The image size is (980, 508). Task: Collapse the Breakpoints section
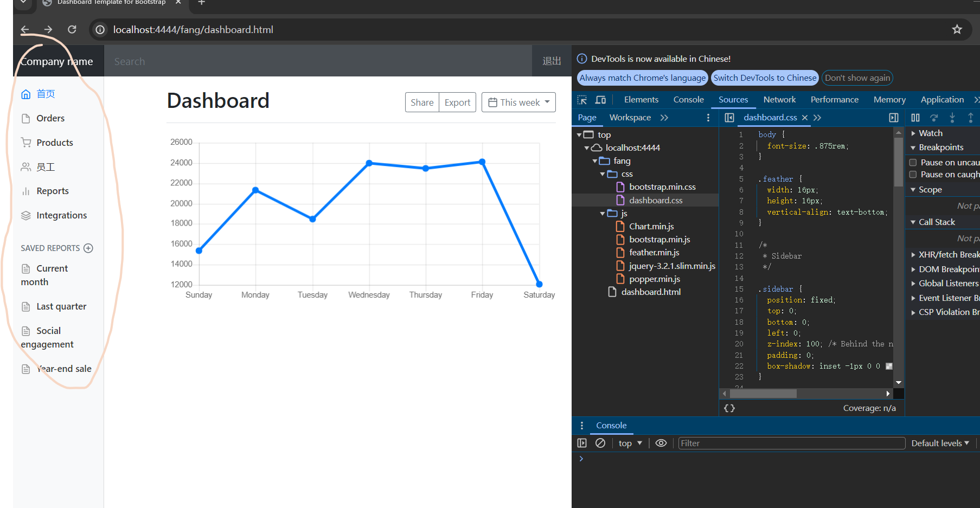click(913, 147)
